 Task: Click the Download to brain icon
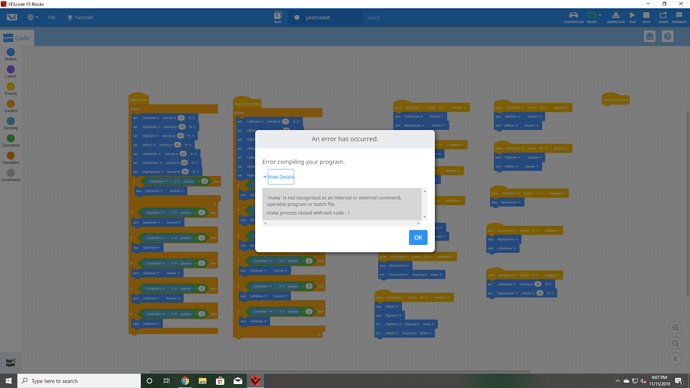click(x=616, y=17)
